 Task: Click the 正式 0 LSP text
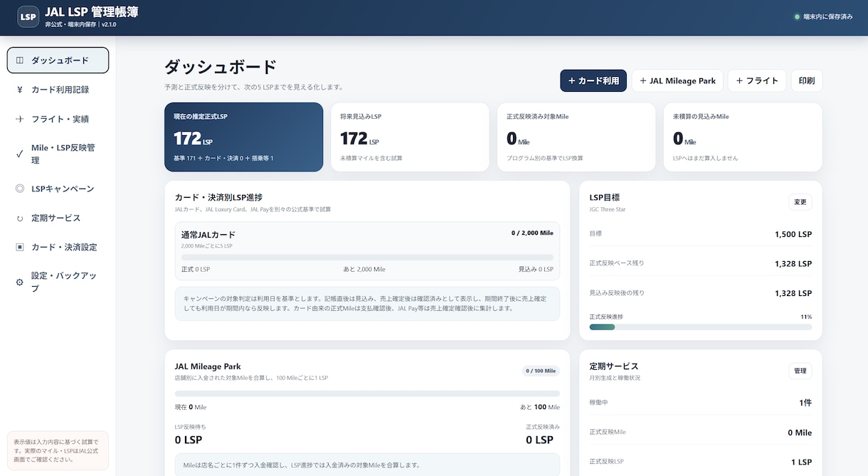(x=196, y=270)
